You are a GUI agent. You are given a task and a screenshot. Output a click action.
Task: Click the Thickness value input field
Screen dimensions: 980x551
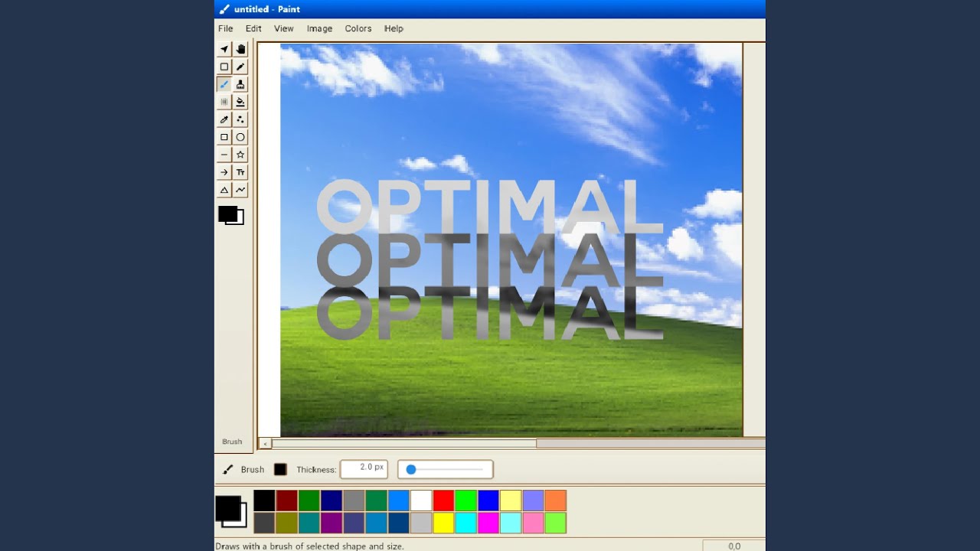click(364, 469)
